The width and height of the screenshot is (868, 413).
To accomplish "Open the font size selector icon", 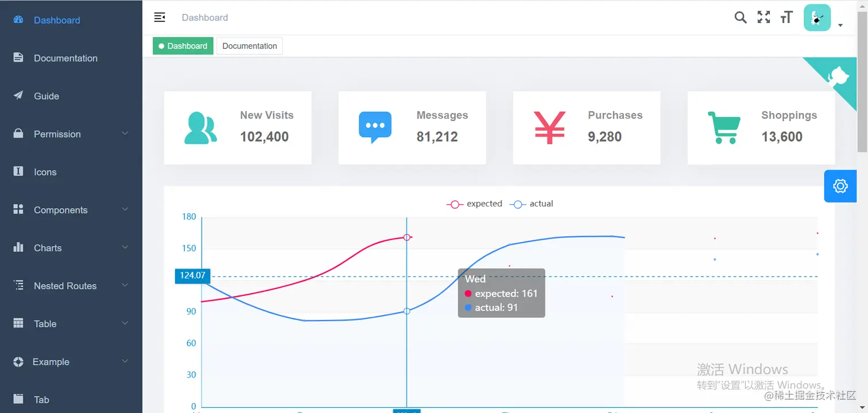I will click(786, 17).
